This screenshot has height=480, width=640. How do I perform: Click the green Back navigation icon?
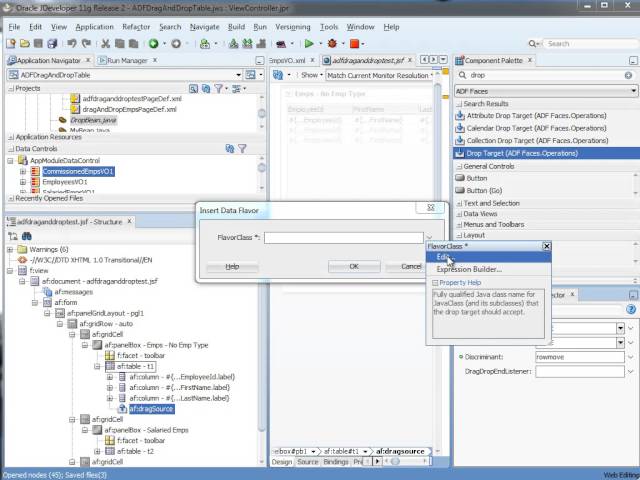point(153,43)
